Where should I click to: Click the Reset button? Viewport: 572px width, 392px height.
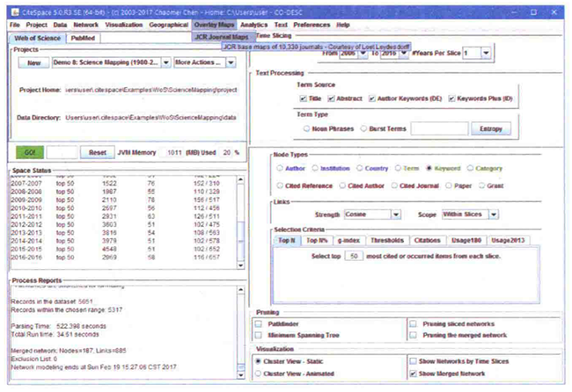[97, 152]
